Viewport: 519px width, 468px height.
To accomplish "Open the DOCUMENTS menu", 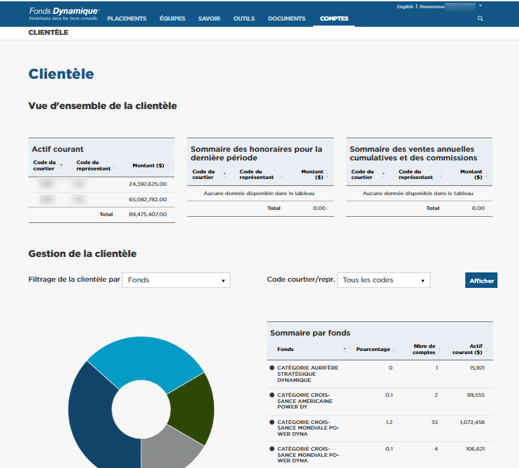I will [x=287, y=19].
